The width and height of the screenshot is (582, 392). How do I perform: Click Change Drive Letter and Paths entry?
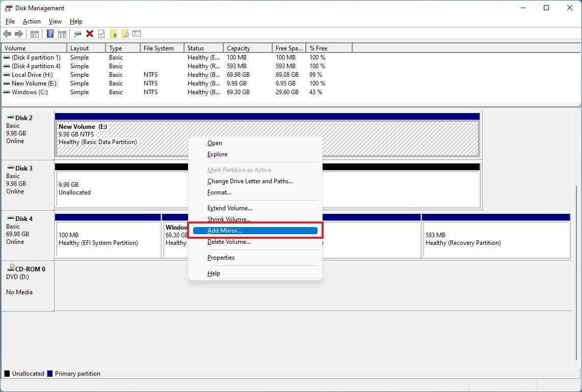pyautogui.click(x=250, y=181)
